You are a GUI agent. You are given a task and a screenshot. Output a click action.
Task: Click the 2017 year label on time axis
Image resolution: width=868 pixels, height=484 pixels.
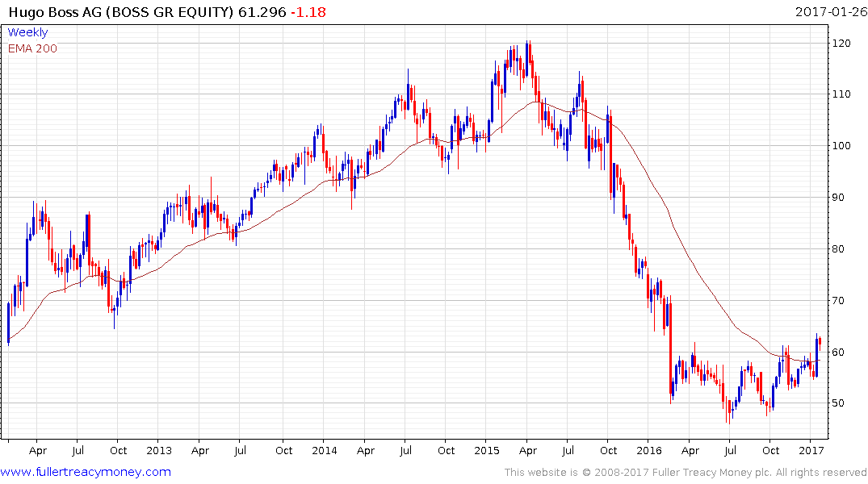coord(812,450)
